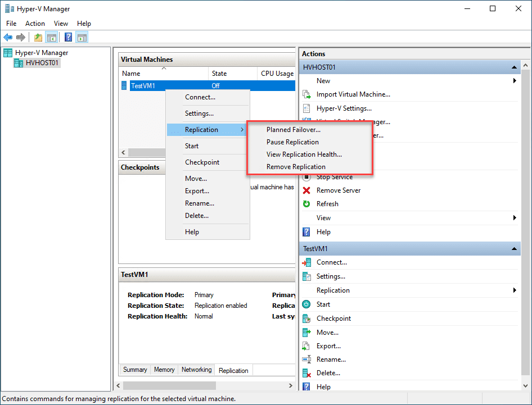Select the Replication tab in the details pane

click(x=233, y=370)
